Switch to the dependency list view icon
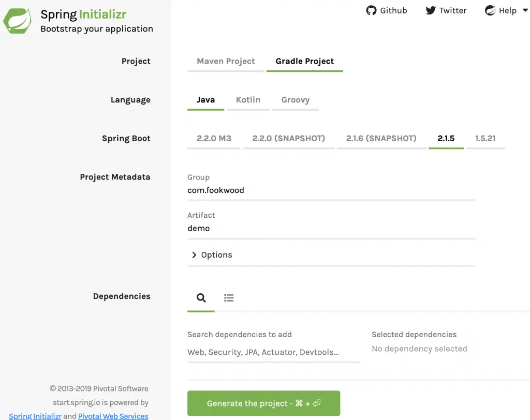 click(229, 298)
